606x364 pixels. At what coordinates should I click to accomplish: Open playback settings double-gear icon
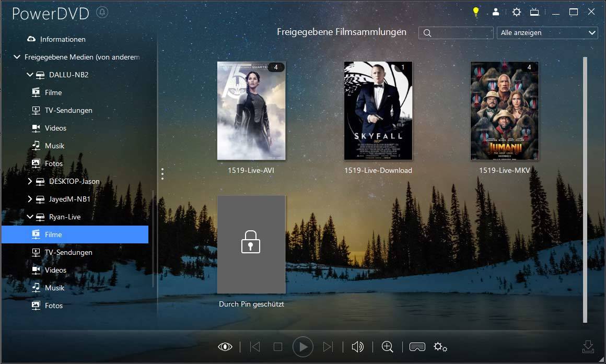tap(440, 347)
